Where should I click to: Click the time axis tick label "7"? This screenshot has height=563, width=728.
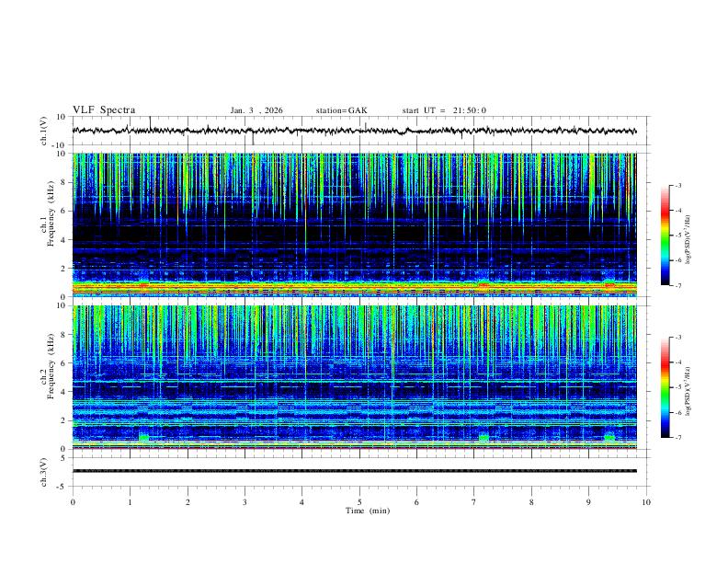[474, 502]
